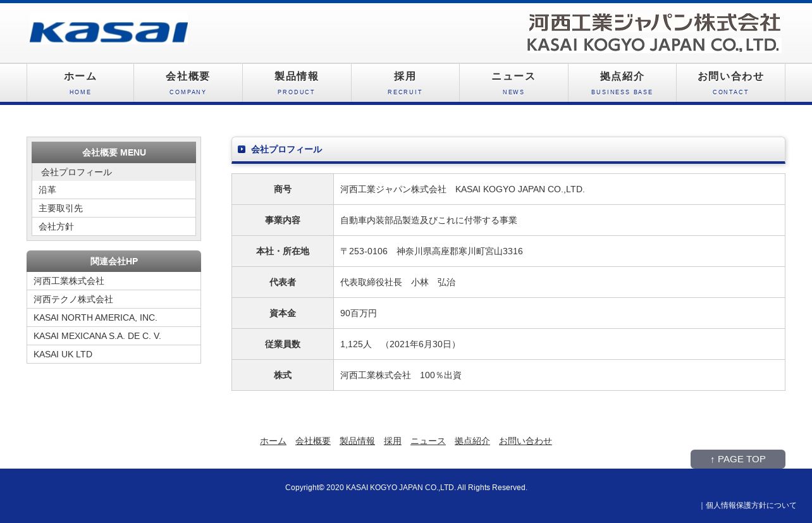Click footer link ホーム

pyautogui.click(x=273, y=441)
